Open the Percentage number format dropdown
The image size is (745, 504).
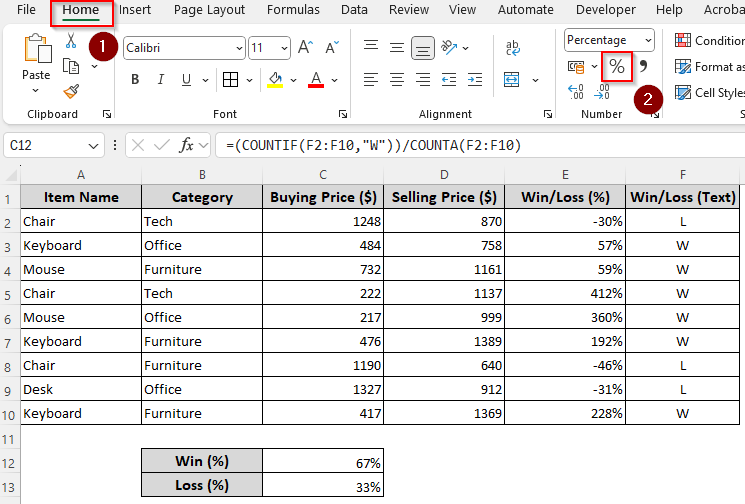tap(648, 40)
